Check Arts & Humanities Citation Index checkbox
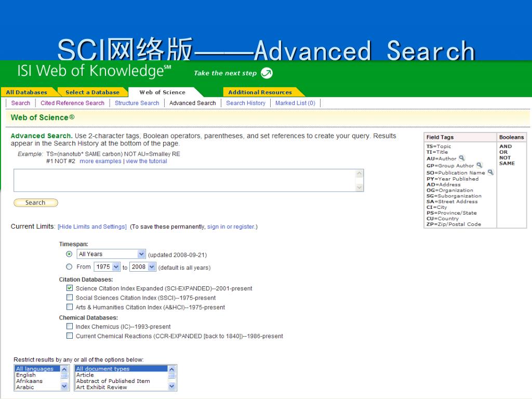The width and height of the screenshot is (532, 399). 70,307
